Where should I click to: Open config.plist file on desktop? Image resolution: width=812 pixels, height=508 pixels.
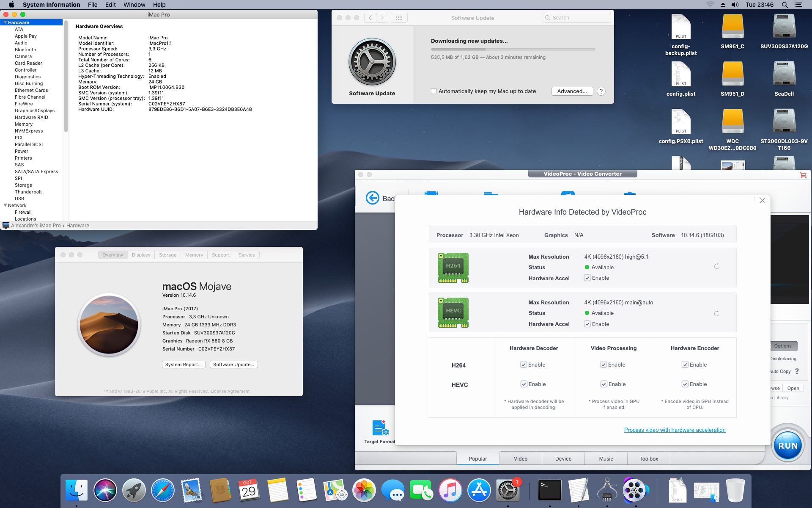(x=681, y=79)
